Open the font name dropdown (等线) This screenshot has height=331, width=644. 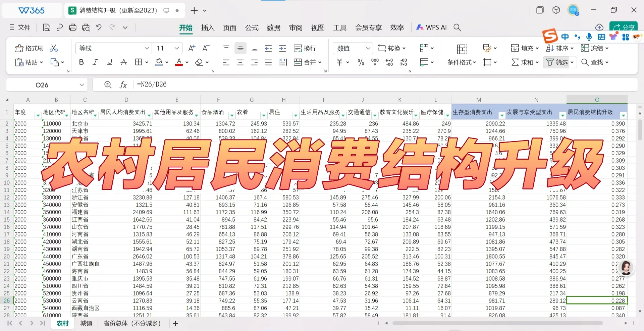click(x=147, y=48)
